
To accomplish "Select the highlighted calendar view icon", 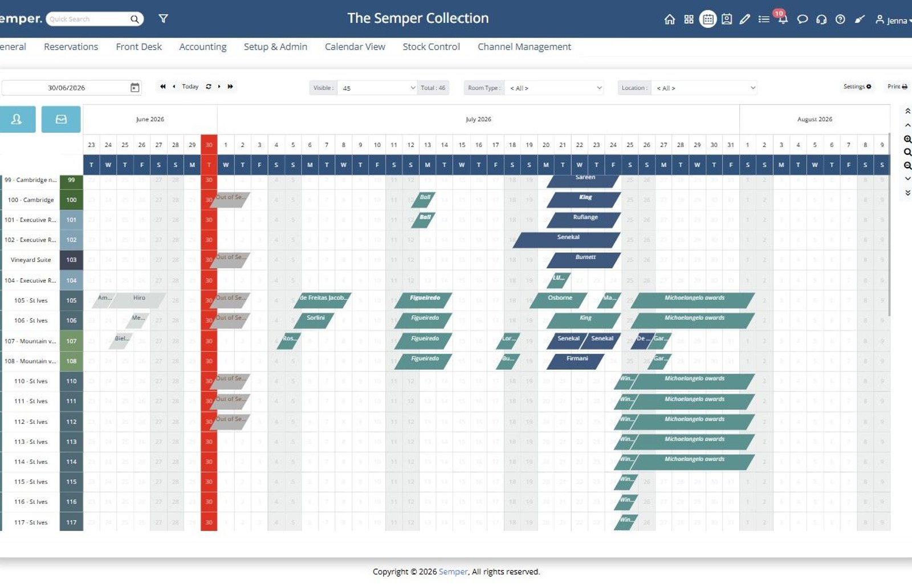I will (x=708, y=19).
